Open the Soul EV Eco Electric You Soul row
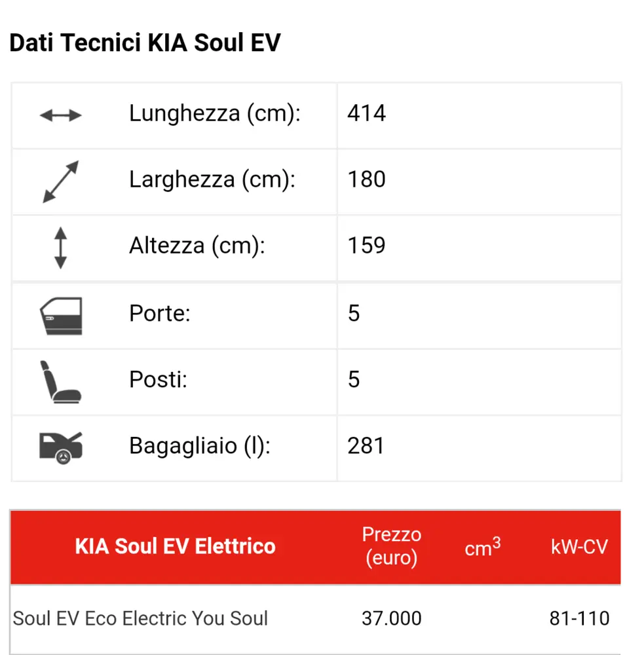Image resolution: width=644 pixels, height=655 pixels. [316, 619]
